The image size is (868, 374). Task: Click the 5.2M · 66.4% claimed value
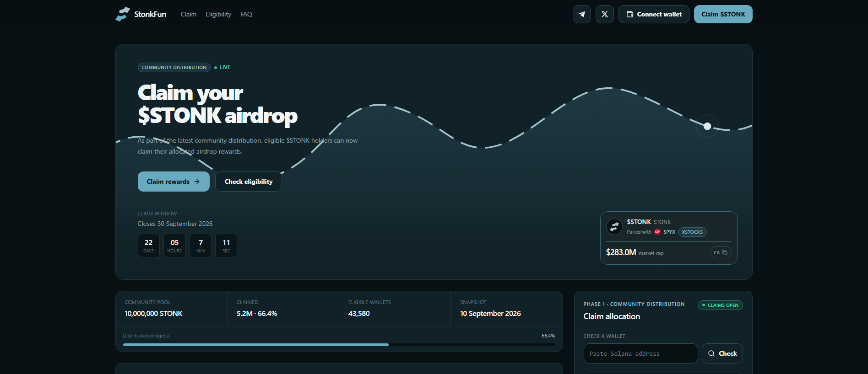coord(257,314)
